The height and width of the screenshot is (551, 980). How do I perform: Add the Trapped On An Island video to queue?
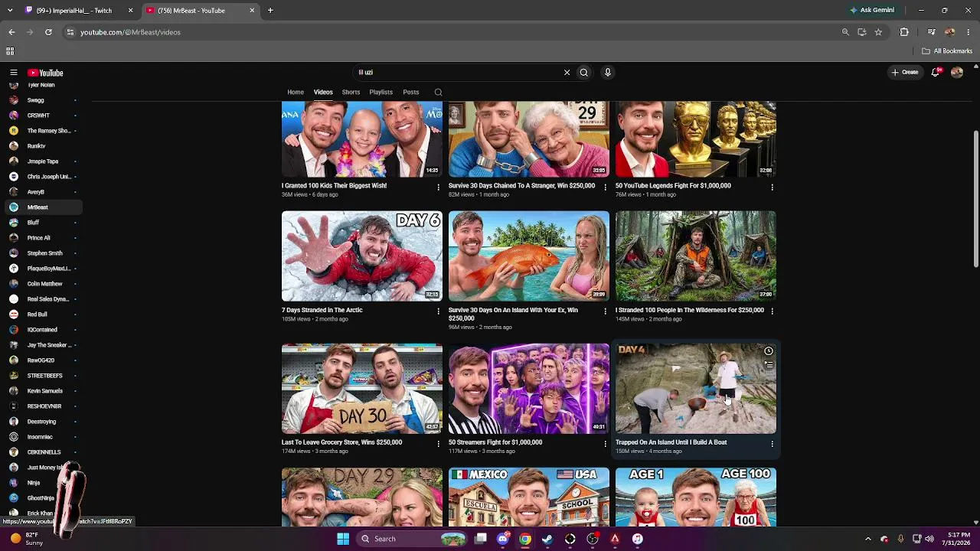pyautogui.click(x=769, y=365)
